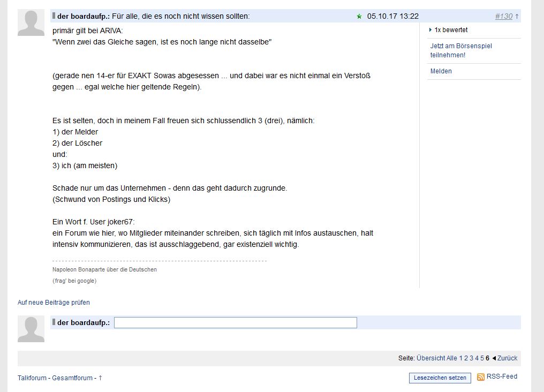Click the up arrow beside Gesamtforum
544x392 pixels.
pos(100,378)
